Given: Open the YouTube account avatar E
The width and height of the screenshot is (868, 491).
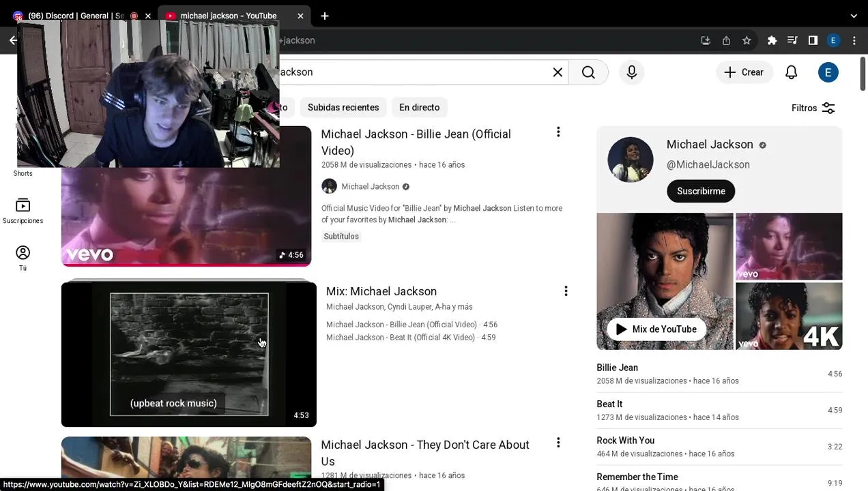Looking at the screenshot, I should (828, 72).
